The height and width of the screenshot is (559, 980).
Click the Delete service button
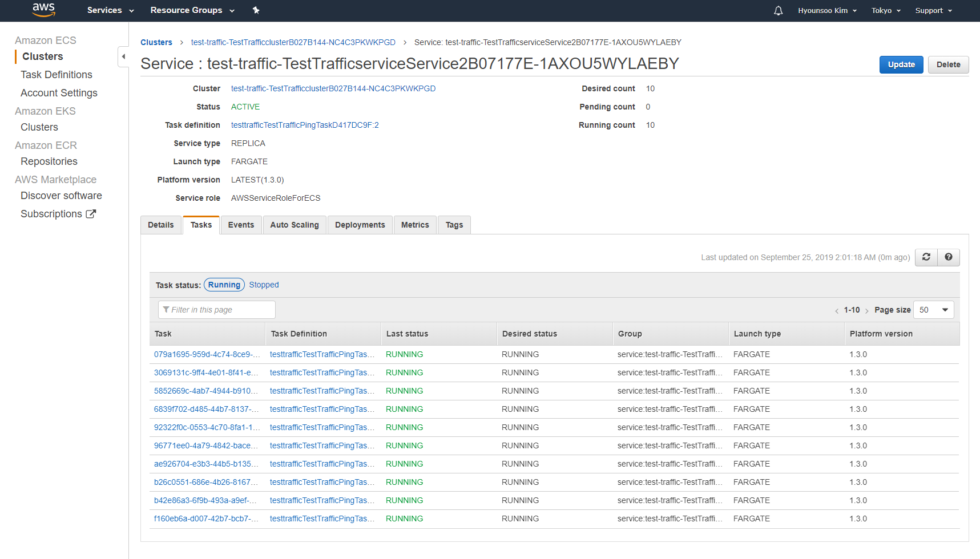[949, 64]
